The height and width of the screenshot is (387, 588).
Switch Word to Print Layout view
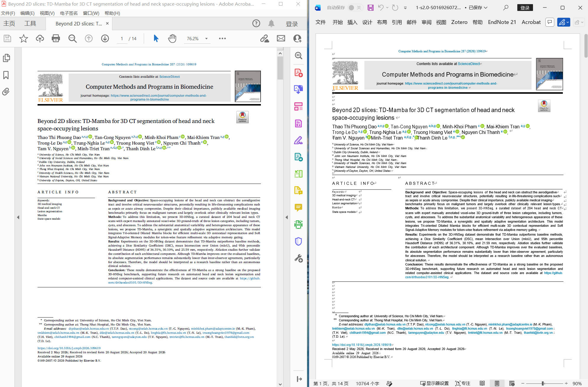497,383
